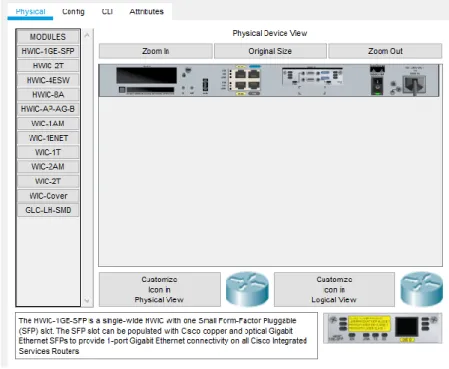Image resolution: width=449 pixels, height=369 pixels.
Task: Click the power cable socket on router
Action: point(414,84)
